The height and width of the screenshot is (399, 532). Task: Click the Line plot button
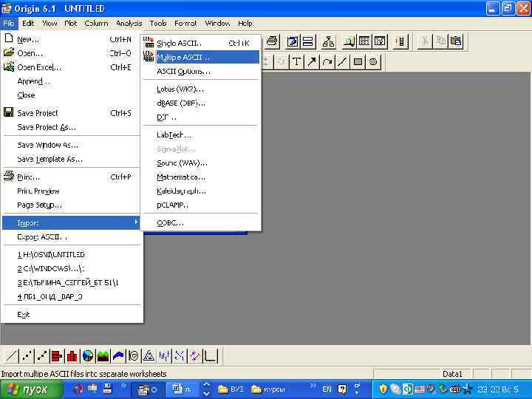pyautogui.click(x=11, y=356)
